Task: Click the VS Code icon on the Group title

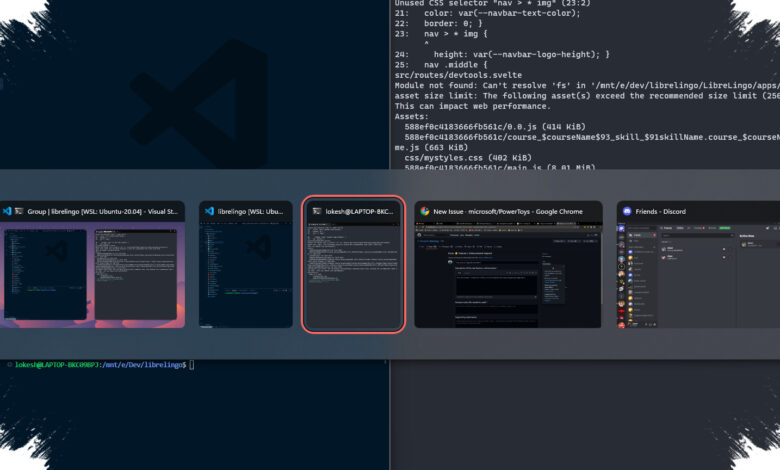Action: pyautogui.click(x=7, y=211)
